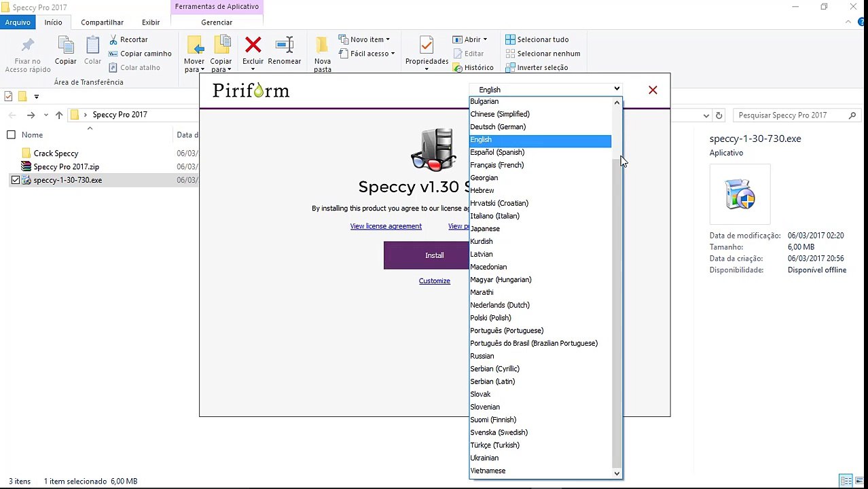Click the Recortar scissors icon
Viewport: 868px width, 489px height.
[113, 39]
